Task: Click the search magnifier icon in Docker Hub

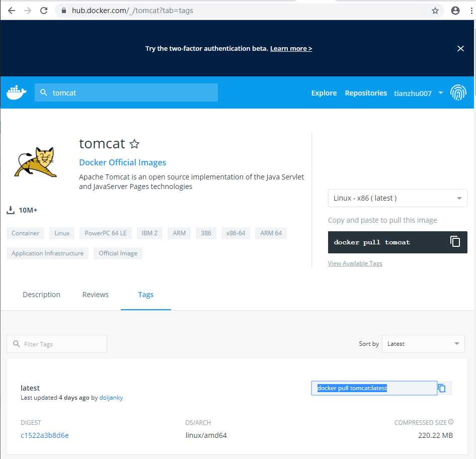Action: 44,93
